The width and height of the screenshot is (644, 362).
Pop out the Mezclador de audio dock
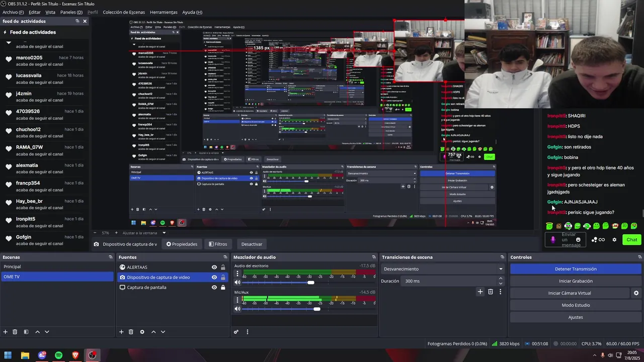tap(374, 257)
